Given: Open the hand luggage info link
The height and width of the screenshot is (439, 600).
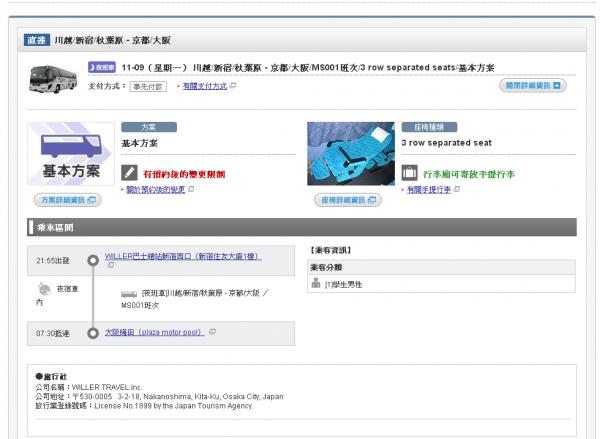Looking at the screenshot, I should [x=429, y=189].
